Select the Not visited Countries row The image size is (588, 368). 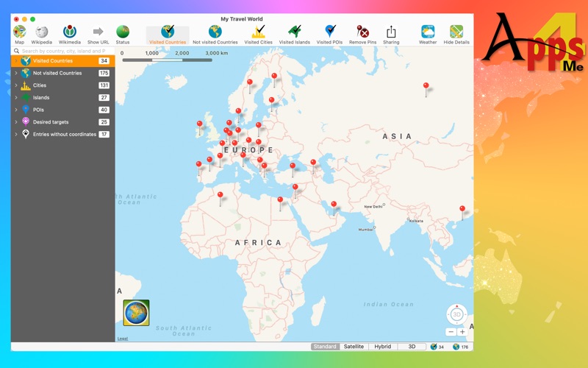[x=63, y=73]
